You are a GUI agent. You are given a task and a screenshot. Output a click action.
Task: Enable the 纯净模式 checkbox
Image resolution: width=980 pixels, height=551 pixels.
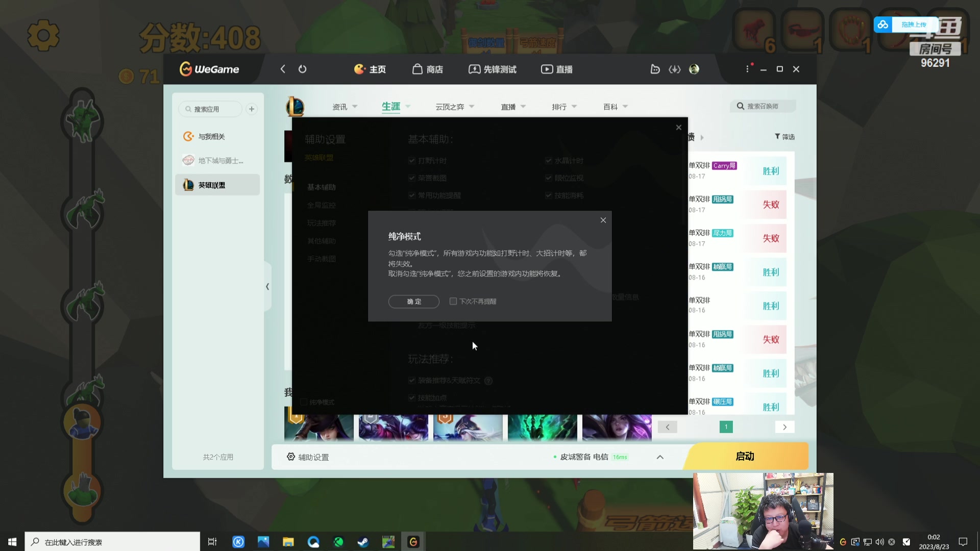pos(303,402)
